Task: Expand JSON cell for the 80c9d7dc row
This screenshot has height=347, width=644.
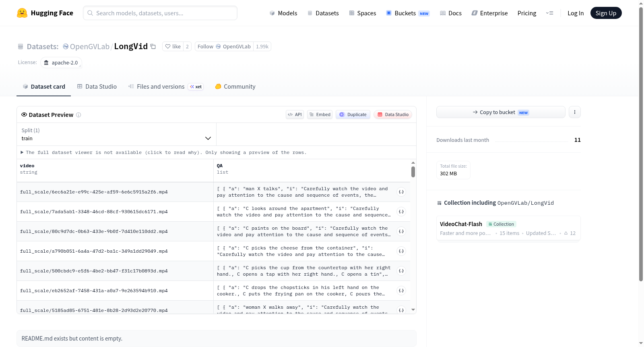Action: click(401, 231)
